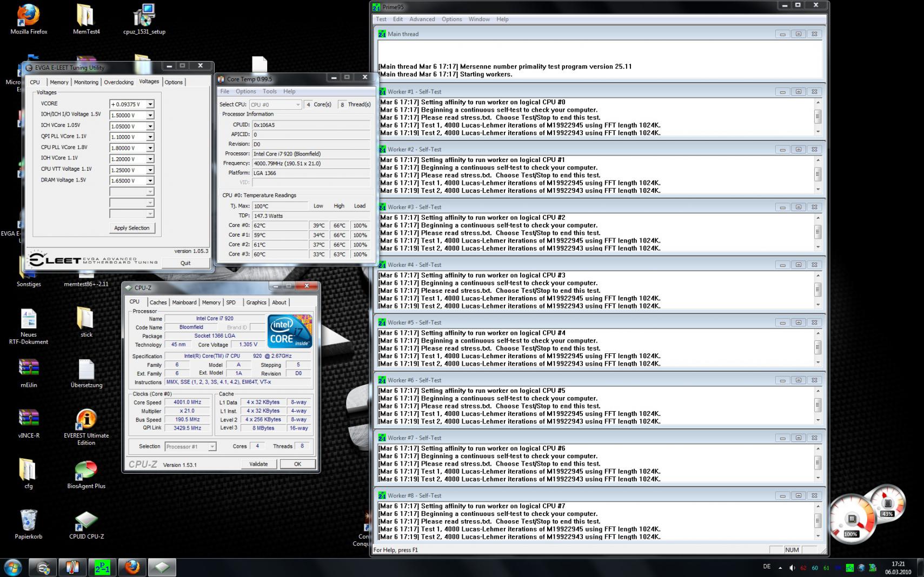
Task: Open the Übersetzung document icon
Action: tap(86, 373)
